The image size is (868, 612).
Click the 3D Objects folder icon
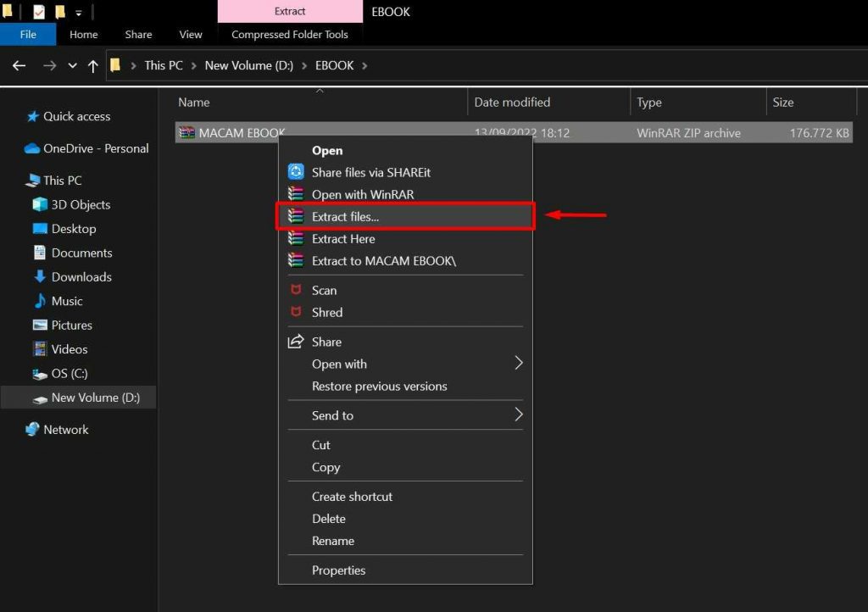click(x=39, y=204)
